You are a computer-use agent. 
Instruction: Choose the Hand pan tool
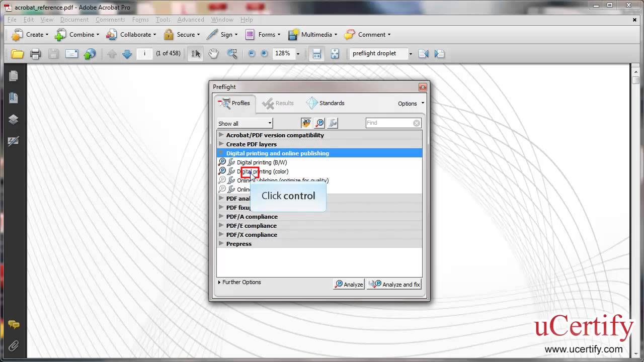click(213, 54)
